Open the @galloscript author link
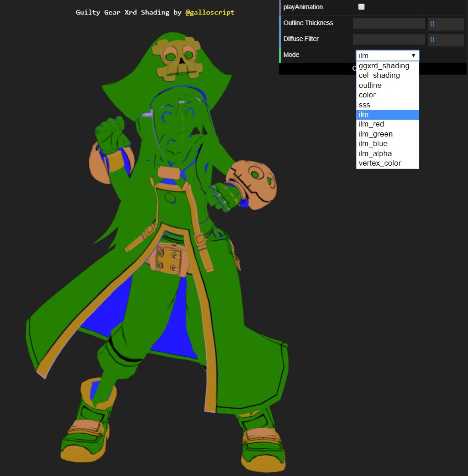Image resolution: width=468 pixels, height=476 pixels. tap(209, 12)
